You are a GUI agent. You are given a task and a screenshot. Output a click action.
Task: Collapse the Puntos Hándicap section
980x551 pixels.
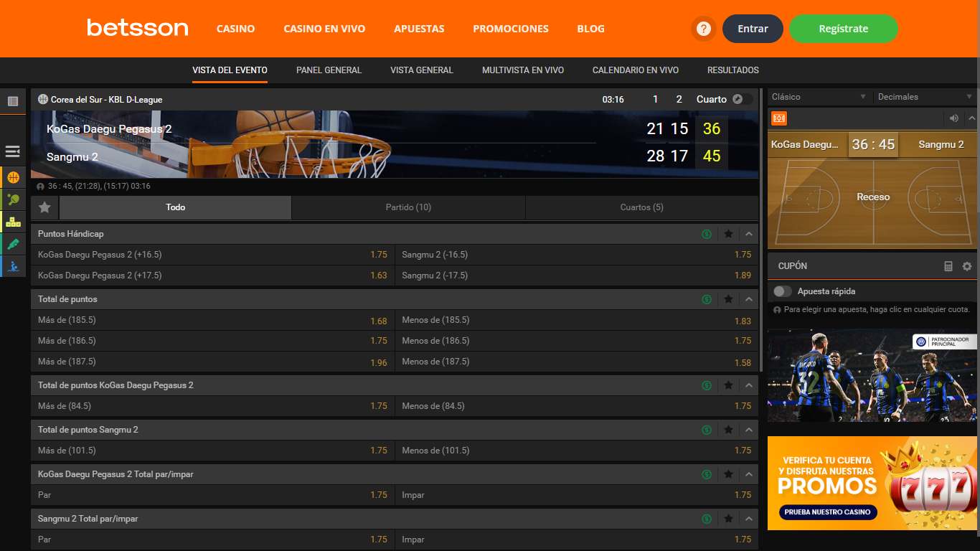click(x=748, y=234)
